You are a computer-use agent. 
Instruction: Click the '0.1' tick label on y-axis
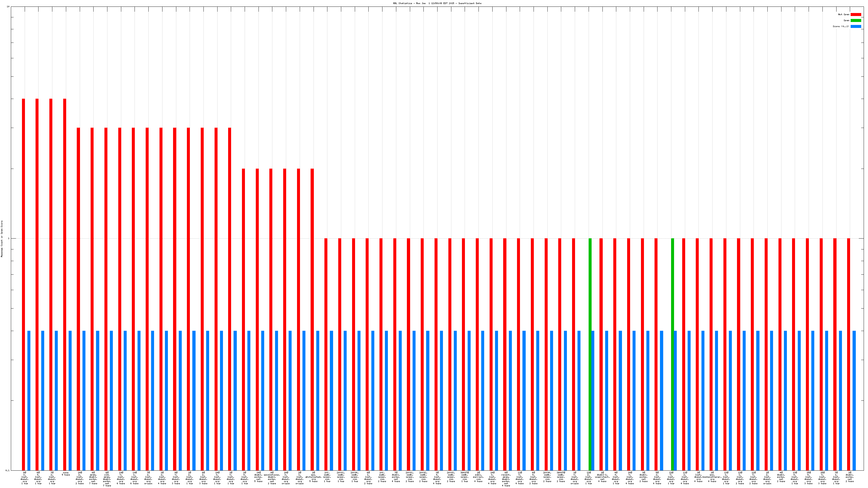pyautogui.click(x=8, y=470)
